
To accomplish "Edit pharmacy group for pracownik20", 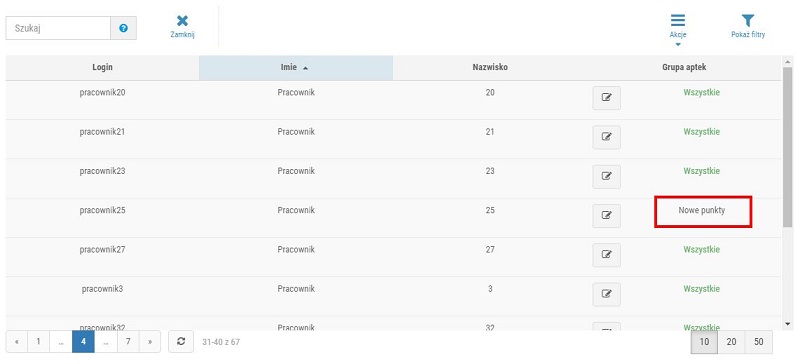I will [606, 98].
